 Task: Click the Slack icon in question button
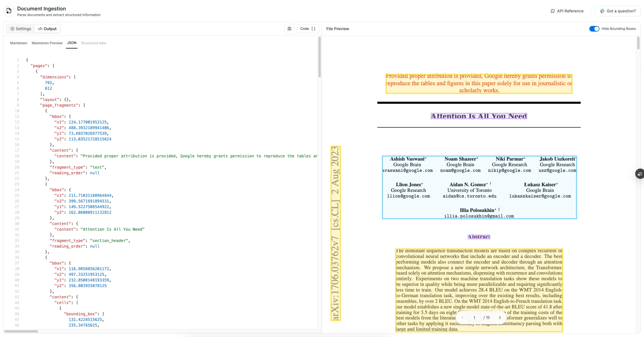pyautogui.click(x=602, y=11)
